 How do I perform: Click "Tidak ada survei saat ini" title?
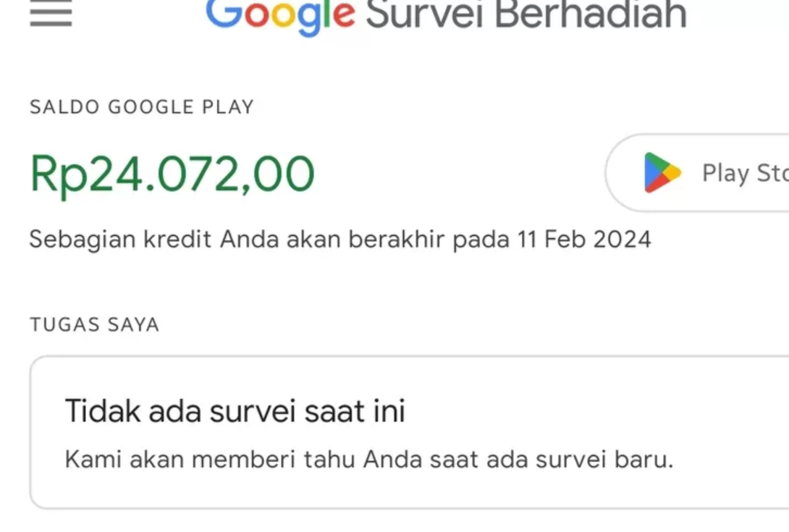235,411
